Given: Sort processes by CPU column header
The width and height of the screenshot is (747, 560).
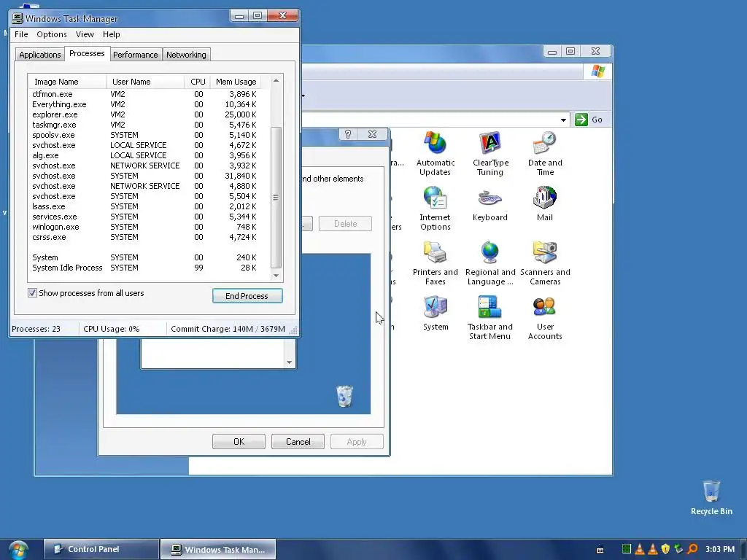Looking at the screenshot, I should 197,82.
